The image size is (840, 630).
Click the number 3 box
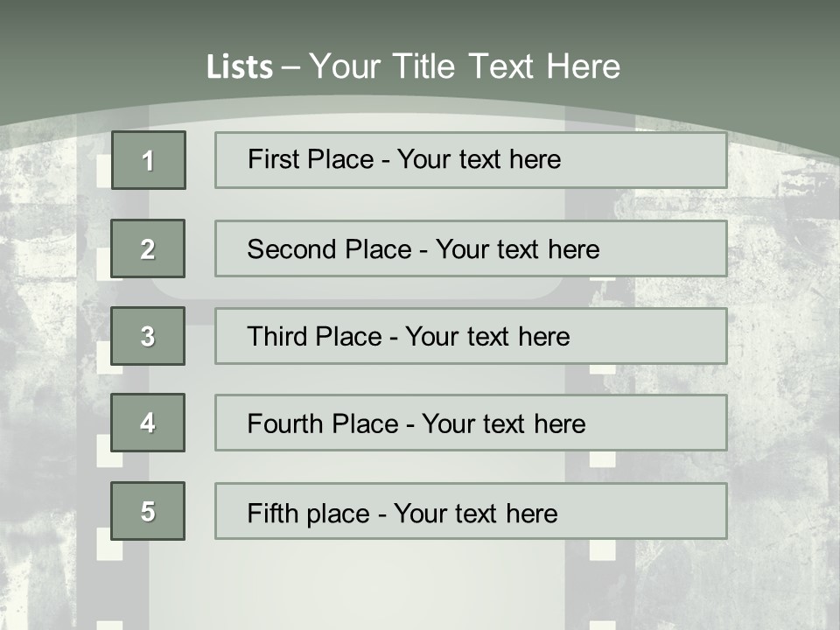pyautogui.click(x=149, y=336)
